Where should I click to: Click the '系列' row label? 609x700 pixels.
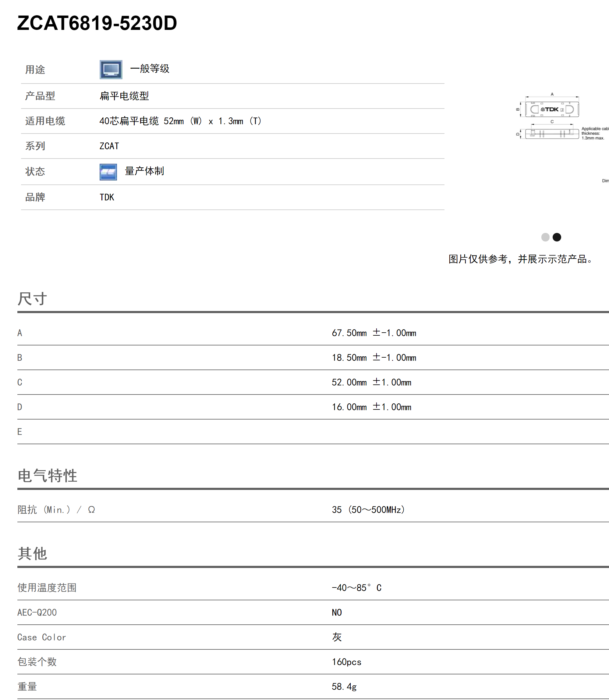(x=35, y=146)
